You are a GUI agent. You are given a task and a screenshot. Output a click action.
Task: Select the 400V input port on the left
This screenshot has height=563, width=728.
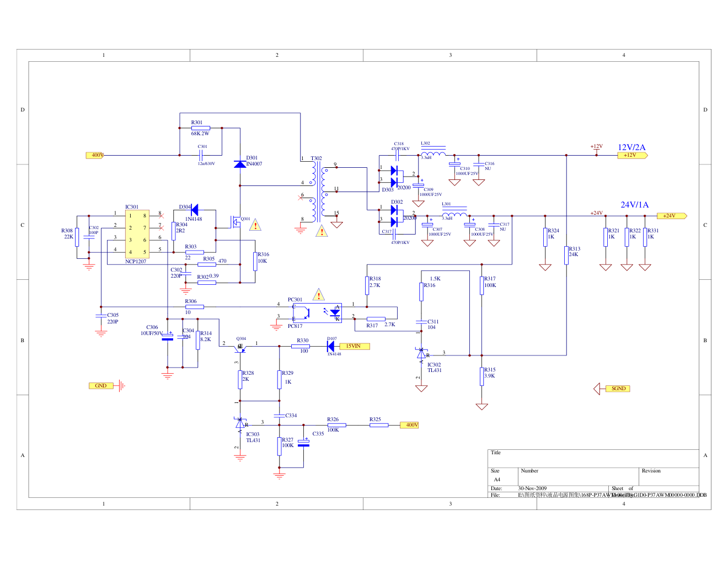coord(96,155)
